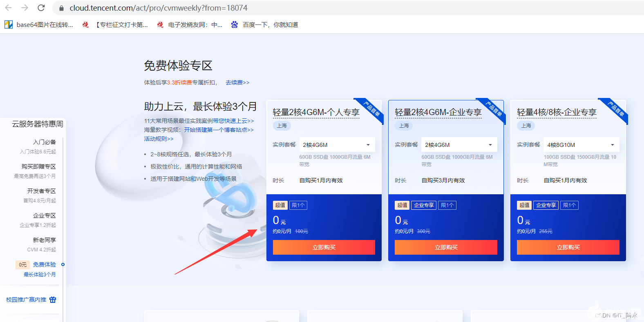Select 上海 region on 2核4G6M-企业专享 card
Screen dimensions: 644x322
point(404,126)
